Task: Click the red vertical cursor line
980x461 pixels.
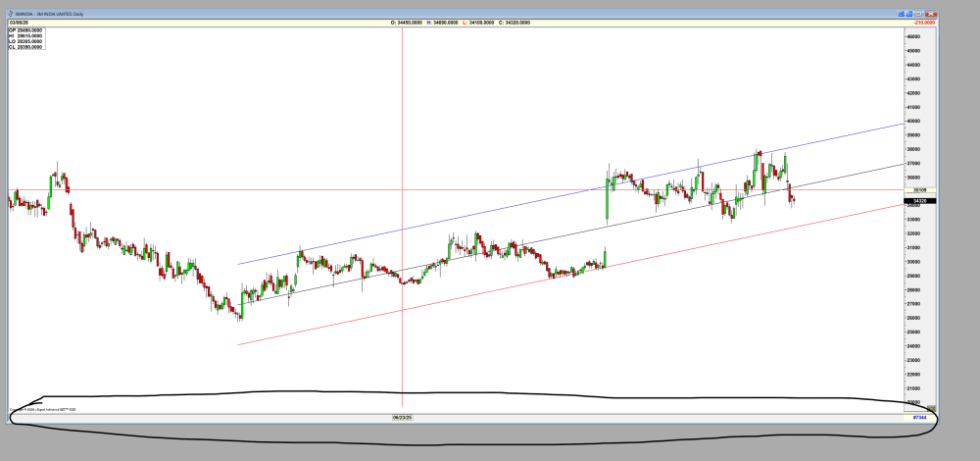Action: (x=402, y=147)
